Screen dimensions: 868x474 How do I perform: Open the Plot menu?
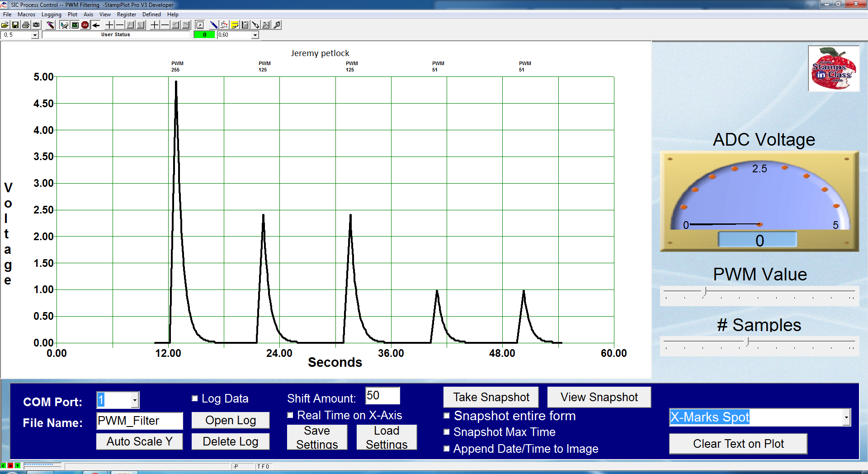click(72, 14)
